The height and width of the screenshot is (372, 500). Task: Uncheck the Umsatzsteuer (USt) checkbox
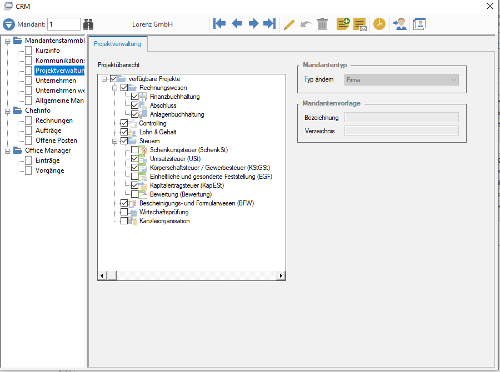tap(135, 159)
